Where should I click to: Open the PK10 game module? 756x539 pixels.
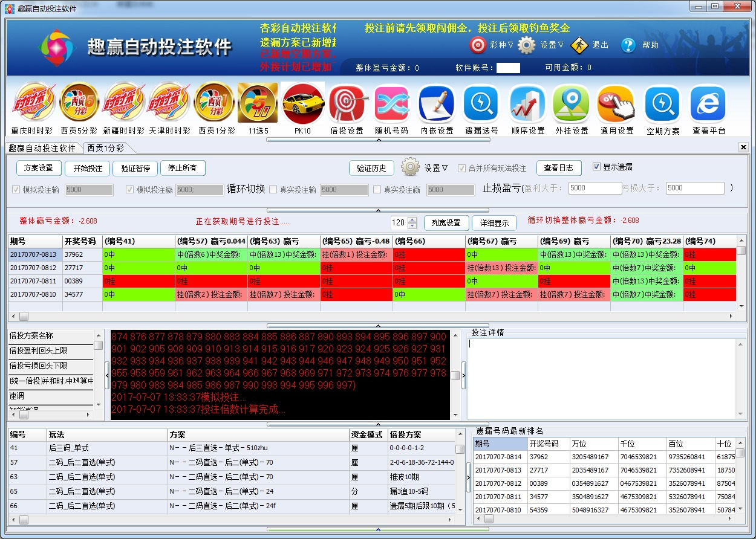tap(302, 103)
